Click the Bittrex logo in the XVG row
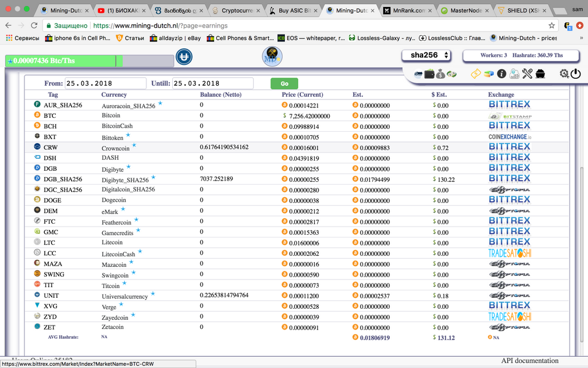The width and height of the screenshot is (588, 368). tap(509, 305)
